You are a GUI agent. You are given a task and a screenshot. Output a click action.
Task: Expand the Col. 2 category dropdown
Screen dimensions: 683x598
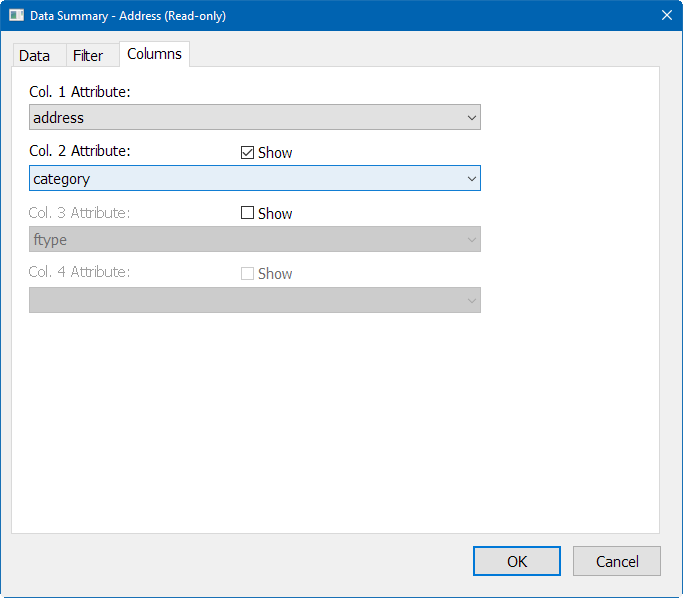255,179
